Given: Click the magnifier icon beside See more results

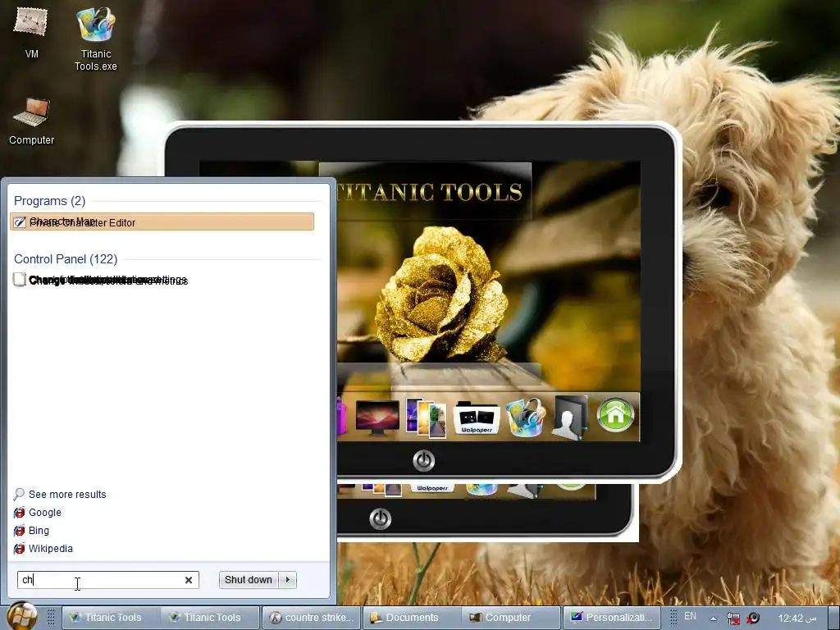Looking at the screenshot, I should point(20,494).
